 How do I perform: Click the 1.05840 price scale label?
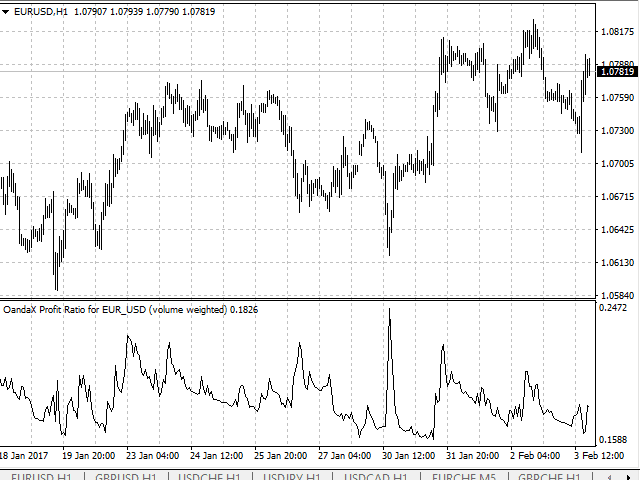pos(618,295)
